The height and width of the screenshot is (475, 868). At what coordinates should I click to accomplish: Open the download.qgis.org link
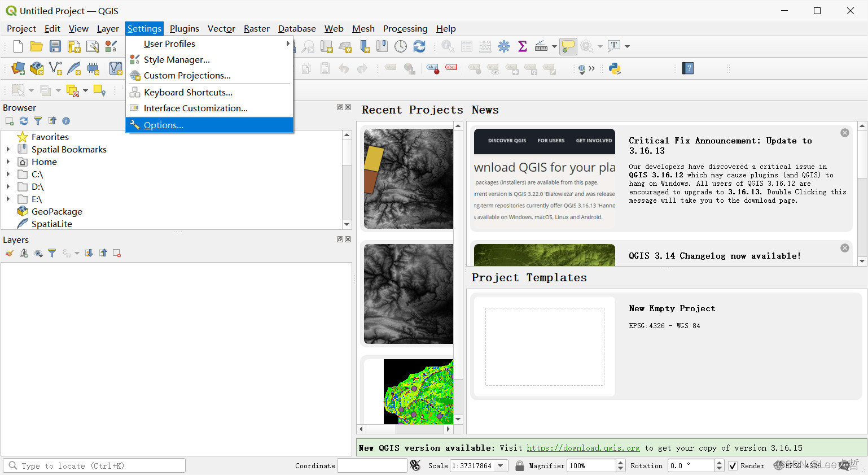583,448
